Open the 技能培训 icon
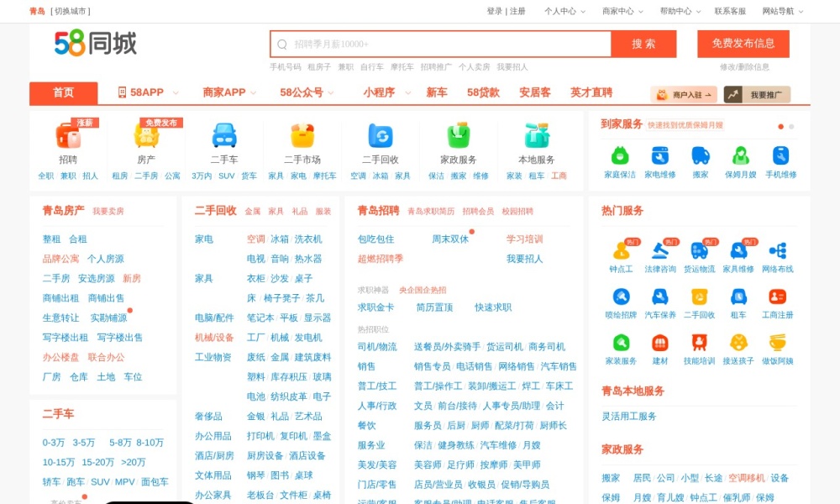The height and width of the screenshot is (504, 840). point(699,342)
